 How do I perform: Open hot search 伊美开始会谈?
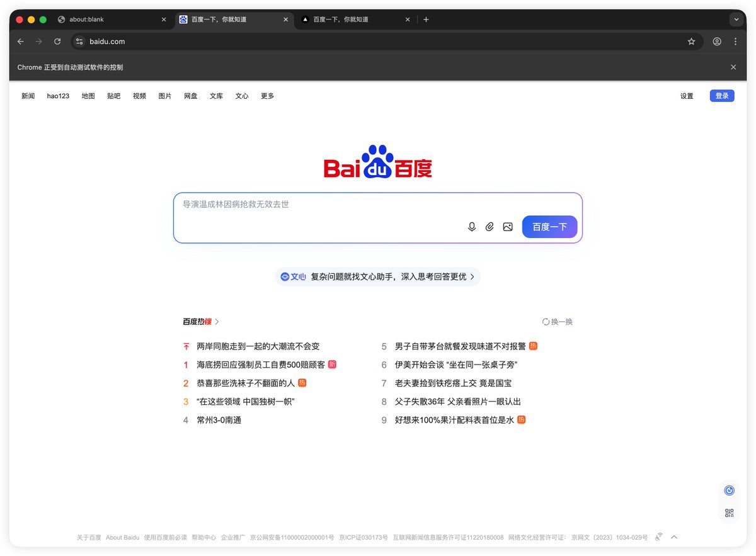456,365
